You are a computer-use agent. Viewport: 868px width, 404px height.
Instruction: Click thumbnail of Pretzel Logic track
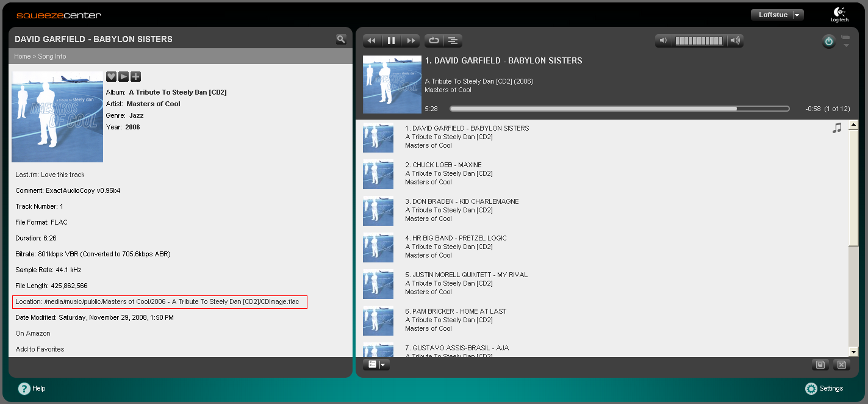(x=378, y=247)
